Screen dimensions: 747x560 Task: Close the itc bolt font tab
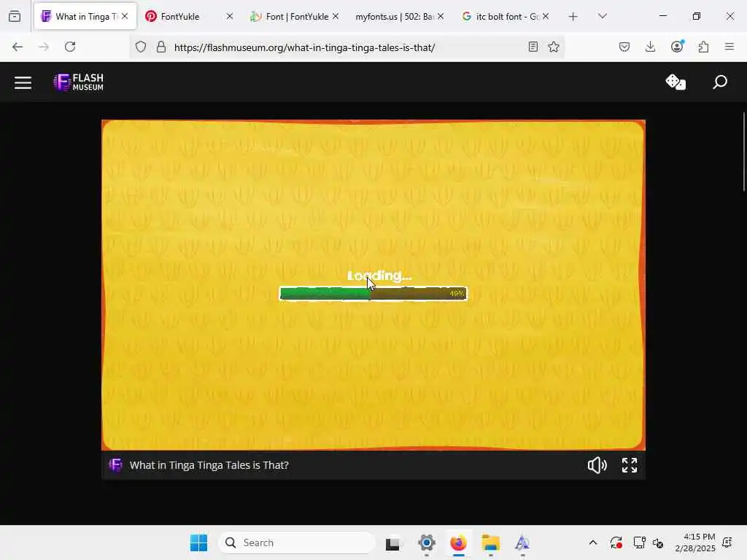pyautogui.click(x=546, y=16)
